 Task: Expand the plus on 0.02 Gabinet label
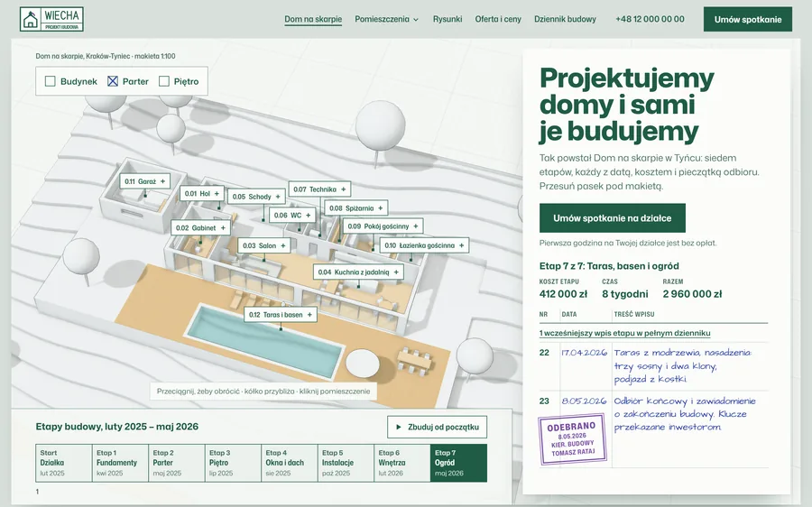(x=223, y=228)
